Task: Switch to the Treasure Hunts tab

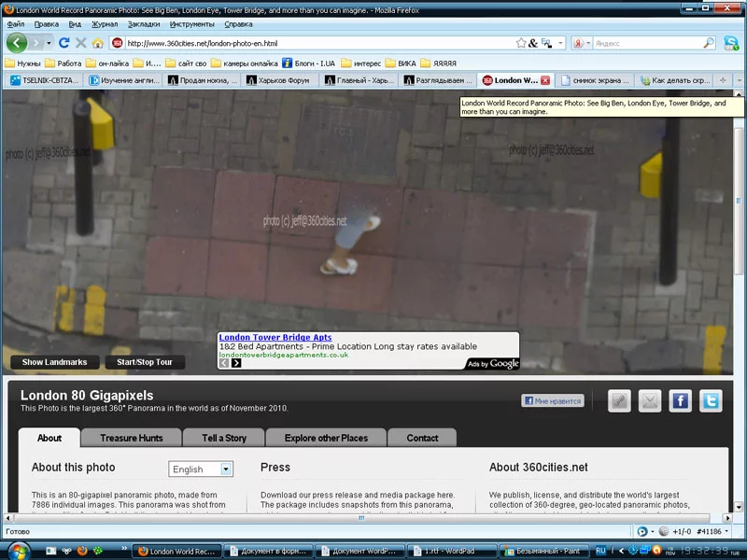Action: pos(131,438)
